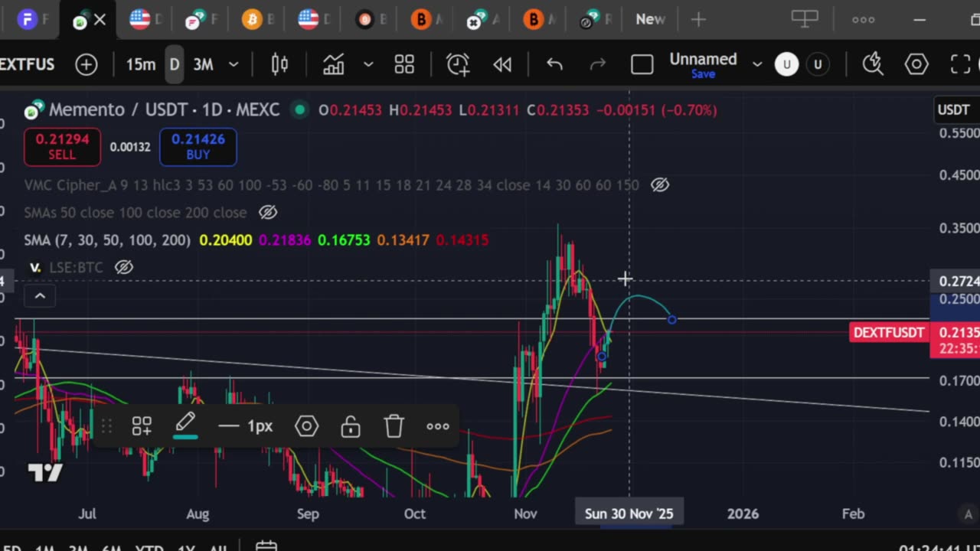Click the browser desktop layout icon
The image size is (980, 551).
[x=805, y=19]
